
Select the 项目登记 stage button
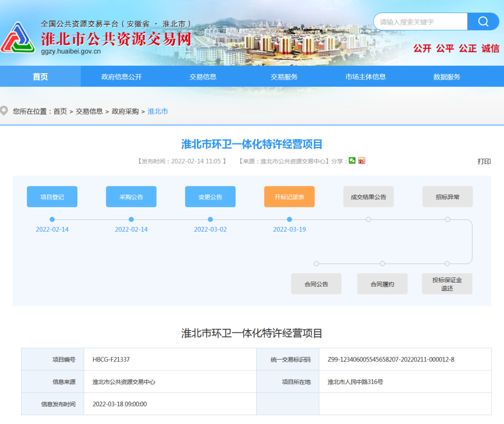click(x=52, y=197)
